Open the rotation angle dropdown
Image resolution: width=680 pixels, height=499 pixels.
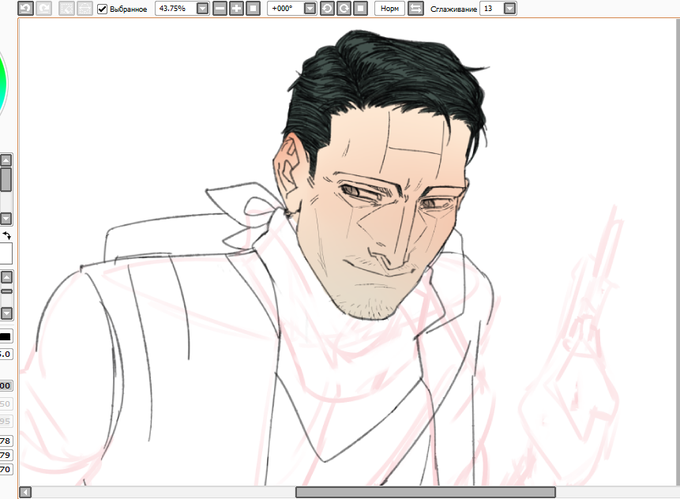click(x=310, y=8)
